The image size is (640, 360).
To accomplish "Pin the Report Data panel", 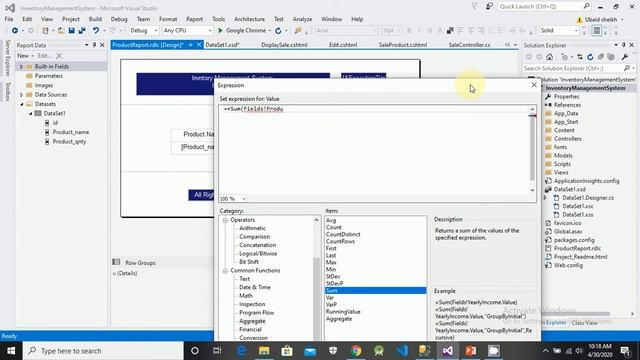I will pyautogui.click(x=94, y=45).
